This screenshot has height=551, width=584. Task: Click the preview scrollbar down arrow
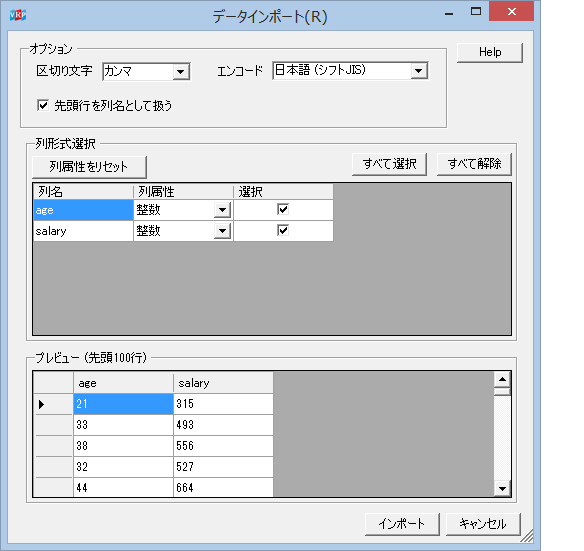tap(502, 488)
